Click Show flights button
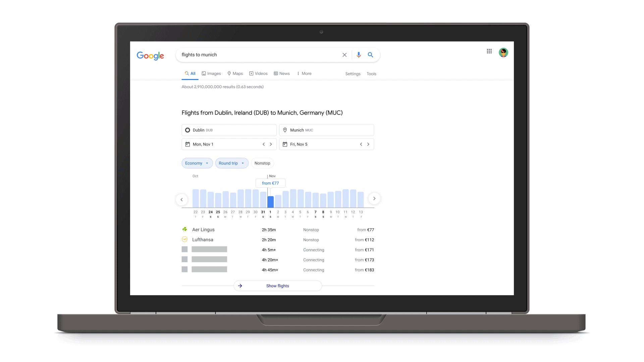 click(x=277, y=286)
